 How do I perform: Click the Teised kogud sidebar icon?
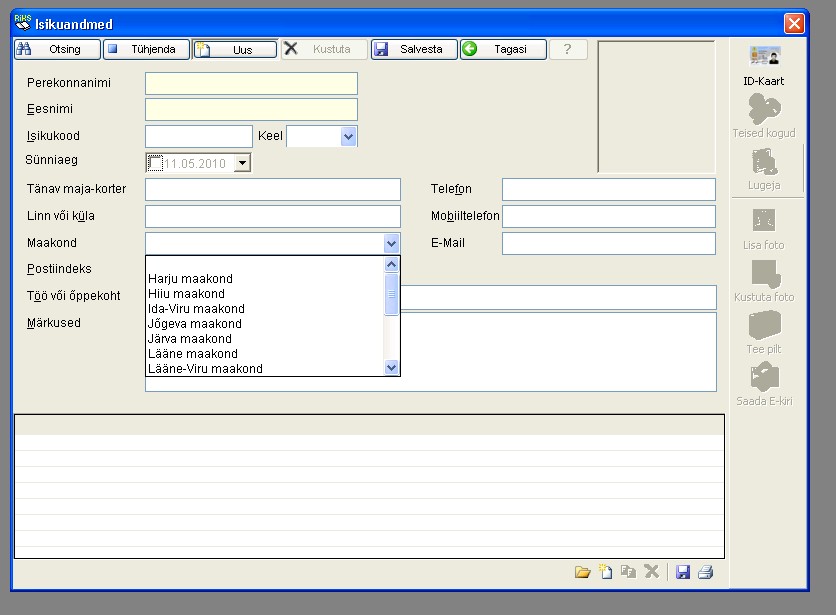point(764,110)
